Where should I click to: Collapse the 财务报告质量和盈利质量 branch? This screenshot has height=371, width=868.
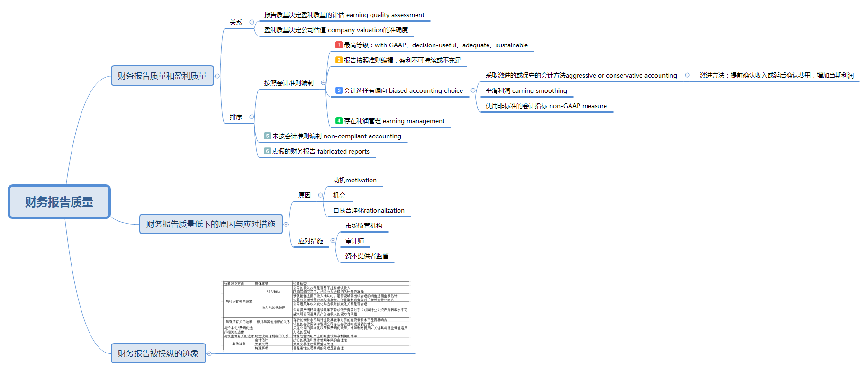click(x=217, y=76)
